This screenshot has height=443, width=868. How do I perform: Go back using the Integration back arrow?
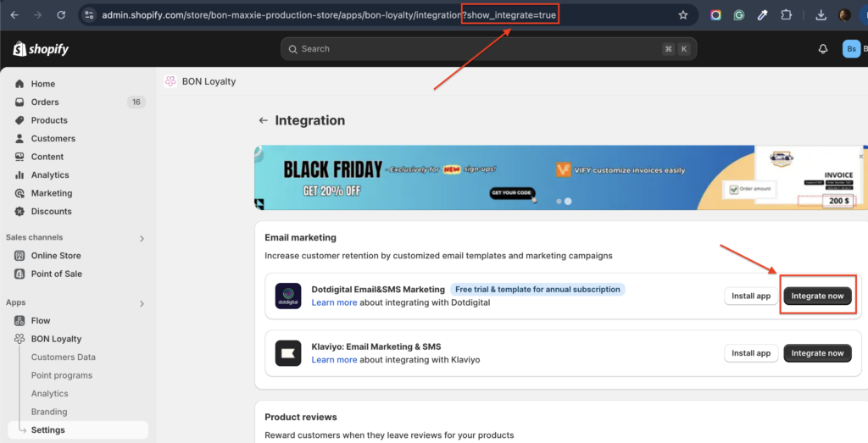click(264, 121)
